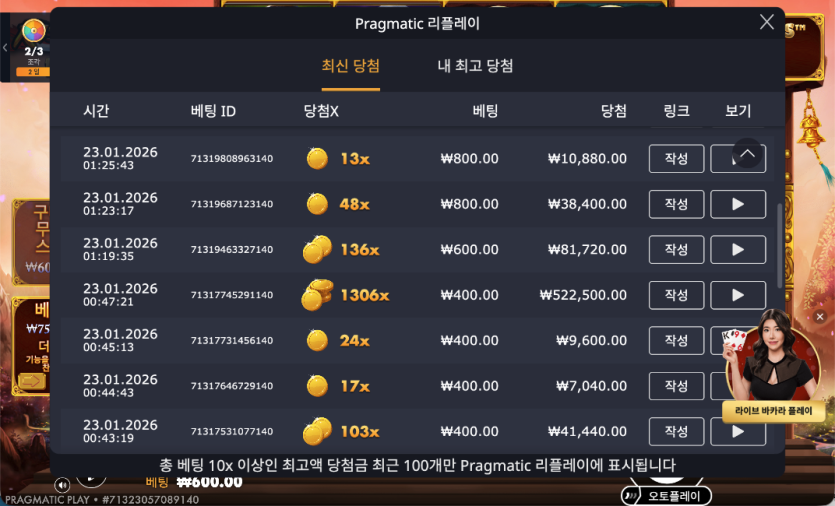Open the daily wheel 2/3 icon
The image size is (835, 506).
34,31
